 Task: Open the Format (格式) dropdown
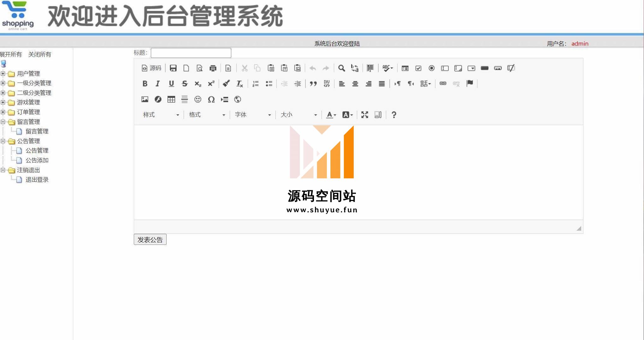pos(207,115)
